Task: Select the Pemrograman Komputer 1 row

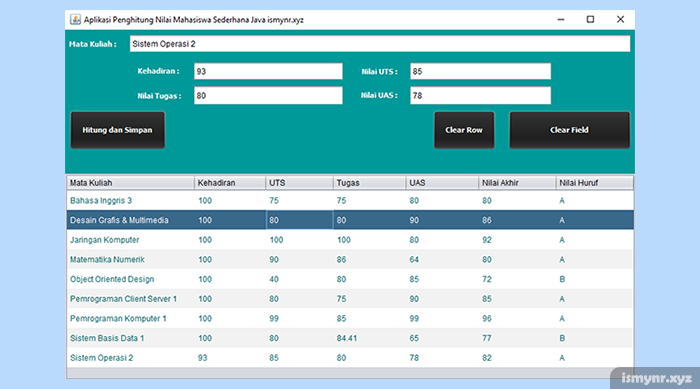Action: click(x=350, y=318)
